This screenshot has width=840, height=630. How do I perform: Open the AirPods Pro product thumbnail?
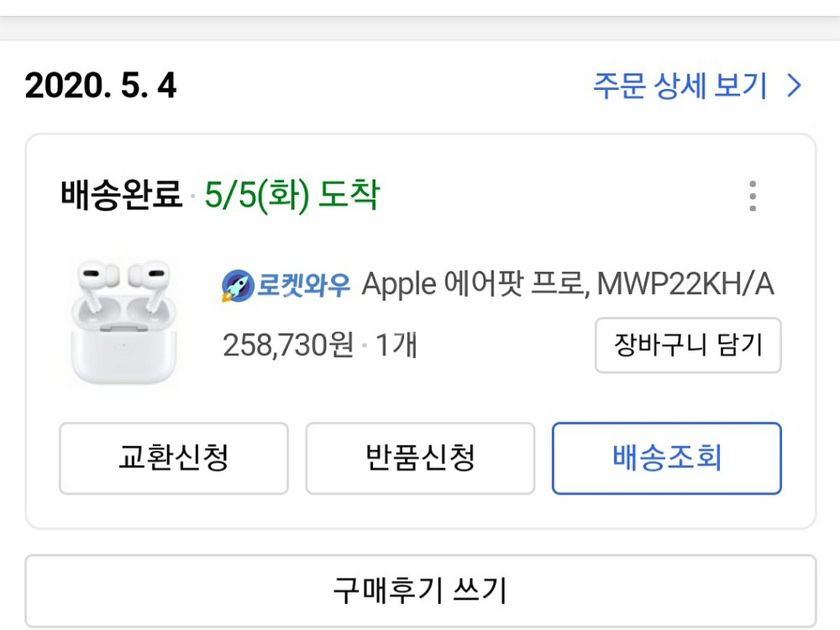(x=124, y=322)
